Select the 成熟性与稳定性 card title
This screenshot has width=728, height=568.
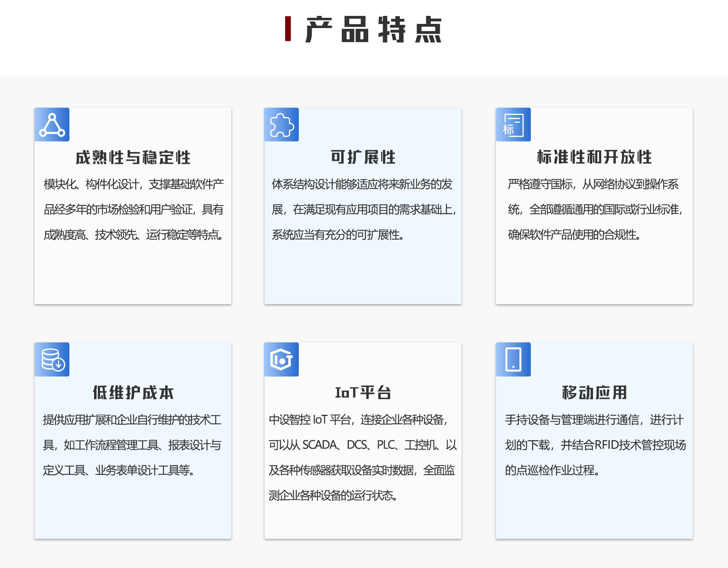[x=133, y=157]
